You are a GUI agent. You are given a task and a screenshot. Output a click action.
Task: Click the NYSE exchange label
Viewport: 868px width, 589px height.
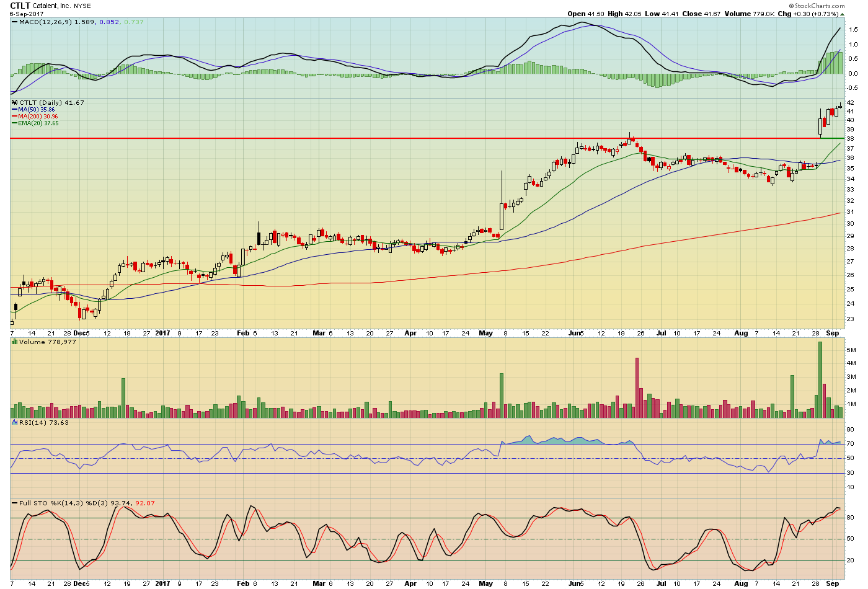point(82,6)
